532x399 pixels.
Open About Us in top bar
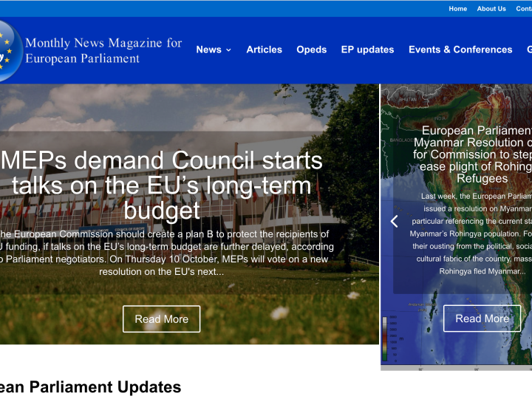click(491, 9)
